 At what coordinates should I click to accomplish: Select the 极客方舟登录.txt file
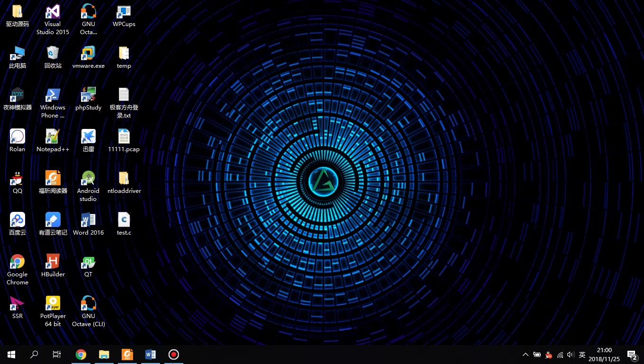[124, 95]
